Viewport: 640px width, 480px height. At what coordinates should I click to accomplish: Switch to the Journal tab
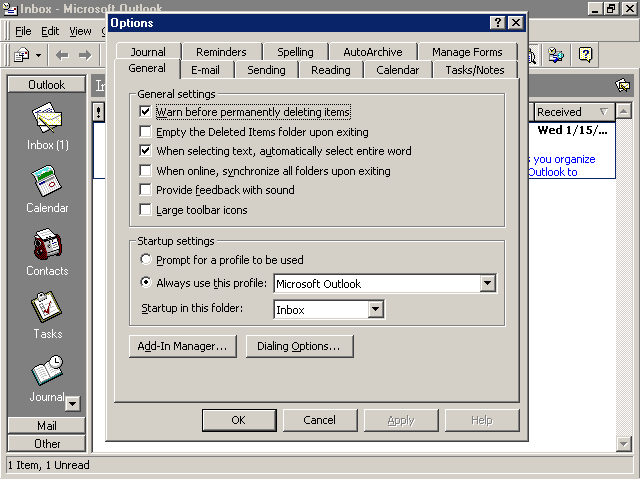148,52
